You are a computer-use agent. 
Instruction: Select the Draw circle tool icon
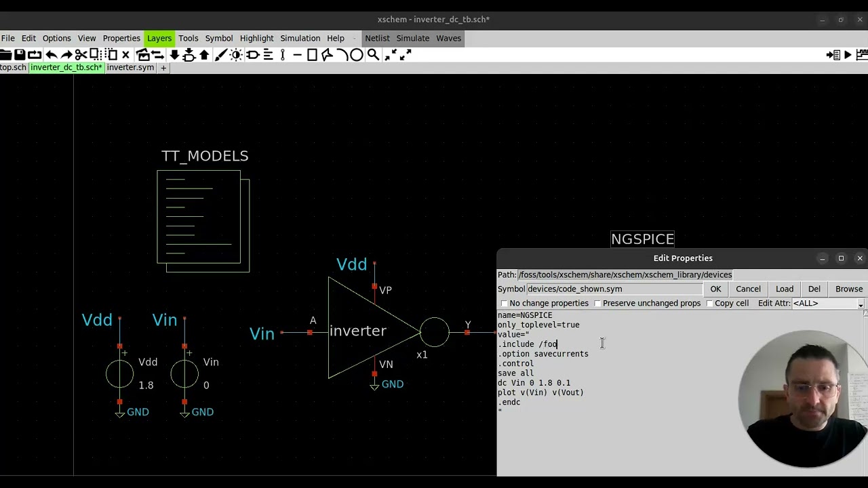click(x=357, y=55)
